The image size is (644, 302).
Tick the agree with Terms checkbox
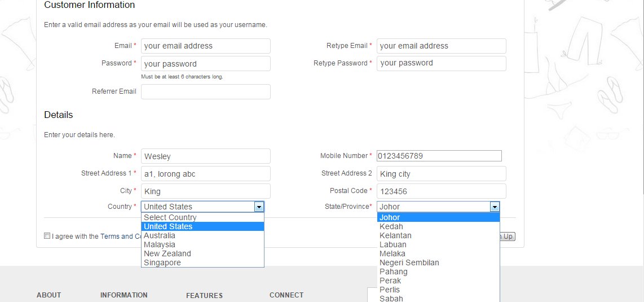tap(47, 236)
